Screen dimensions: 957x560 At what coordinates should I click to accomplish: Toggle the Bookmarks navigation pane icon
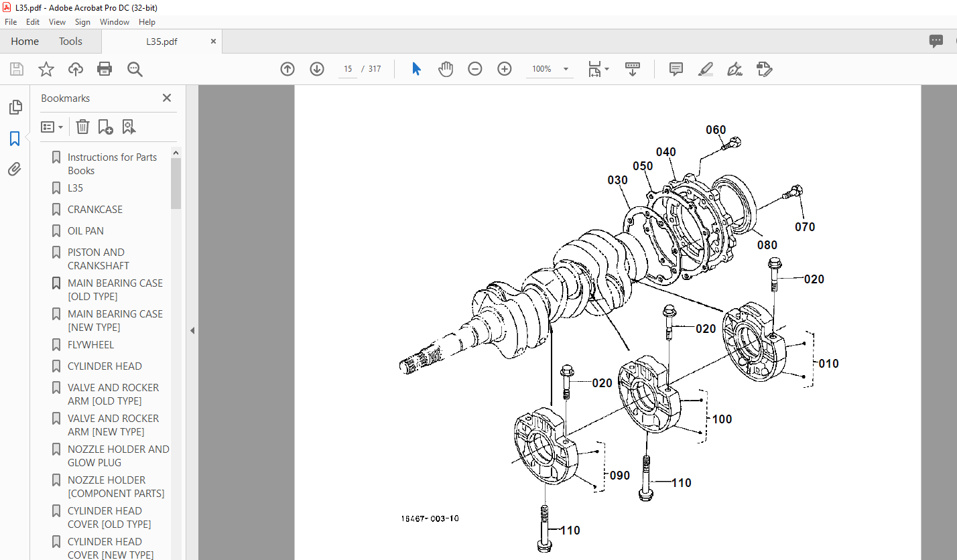15,139
